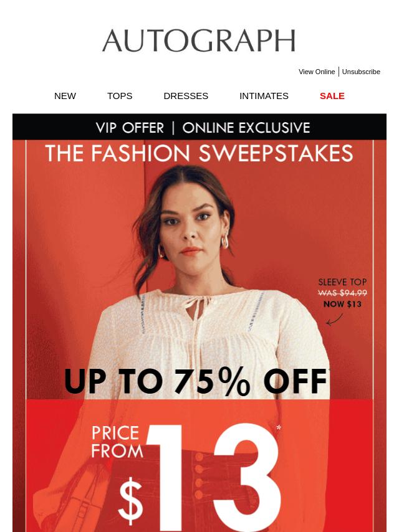The image size is (399, 532).
Task: Click the PRICE FROM label
Action: [117, 442]
